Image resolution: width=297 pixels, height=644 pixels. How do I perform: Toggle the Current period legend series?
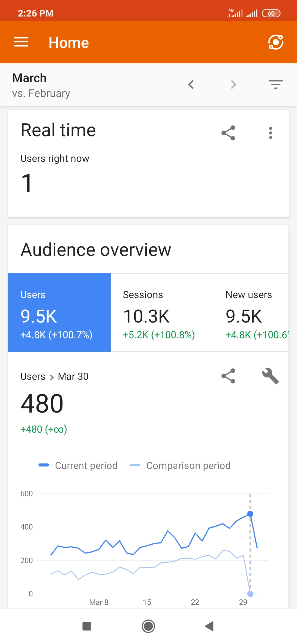coord(78,465)
